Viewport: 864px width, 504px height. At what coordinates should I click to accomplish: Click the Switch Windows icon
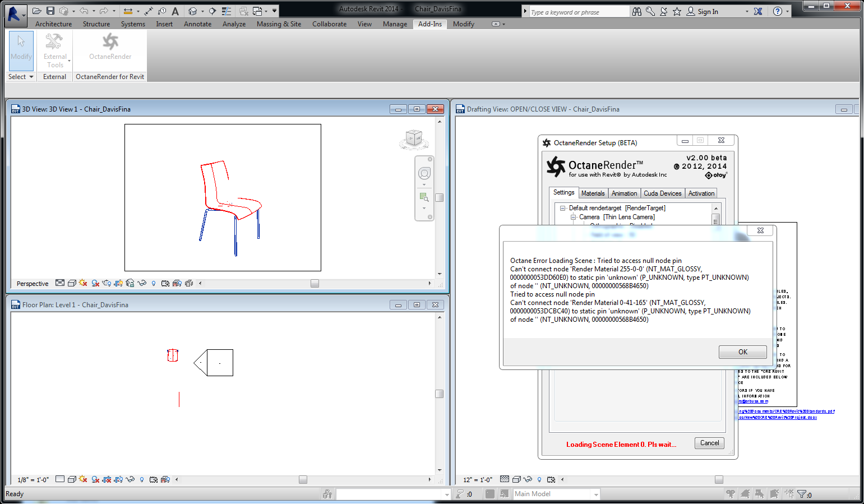257,11
